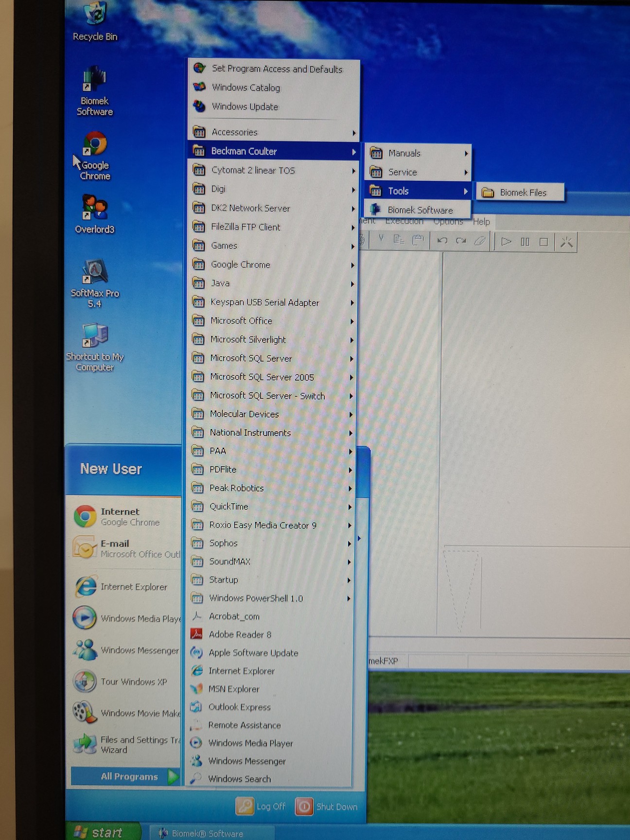This screenshot has height=840, width=630.
Task: Expand the Java program folder
Action: pos(273,283)
